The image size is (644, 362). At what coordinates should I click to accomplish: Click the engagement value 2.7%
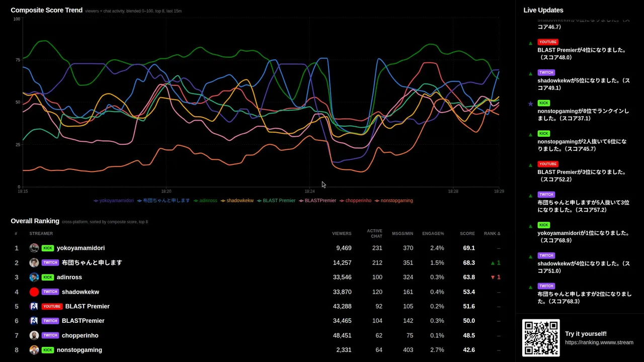(x=437, y=350)
